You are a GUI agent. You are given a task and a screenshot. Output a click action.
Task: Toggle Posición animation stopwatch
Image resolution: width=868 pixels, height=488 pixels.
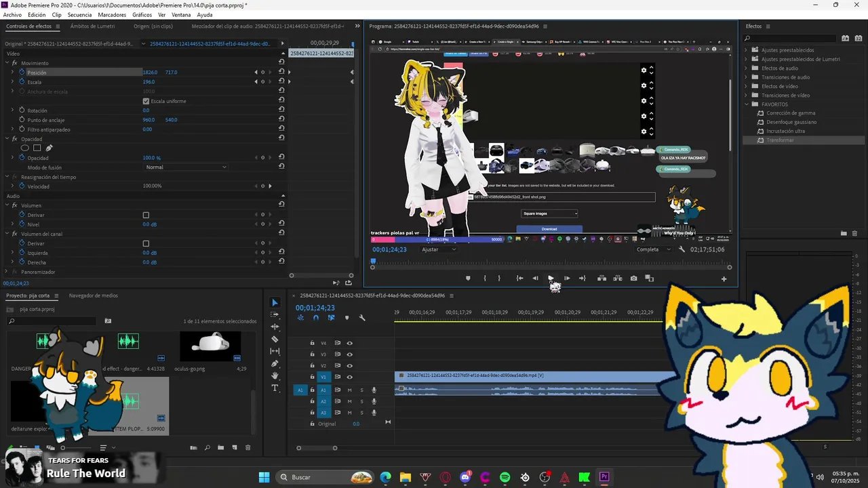[x=22, y=72]
